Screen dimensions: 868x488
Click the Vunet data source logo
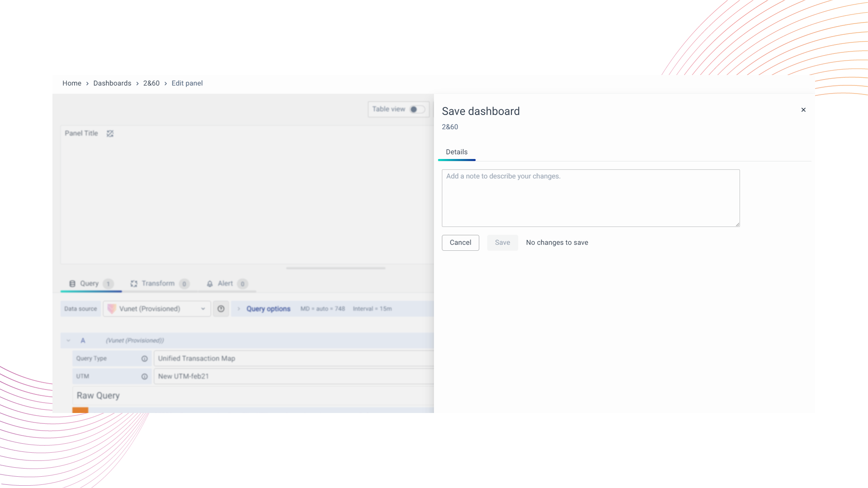click(x=111, y=309)
